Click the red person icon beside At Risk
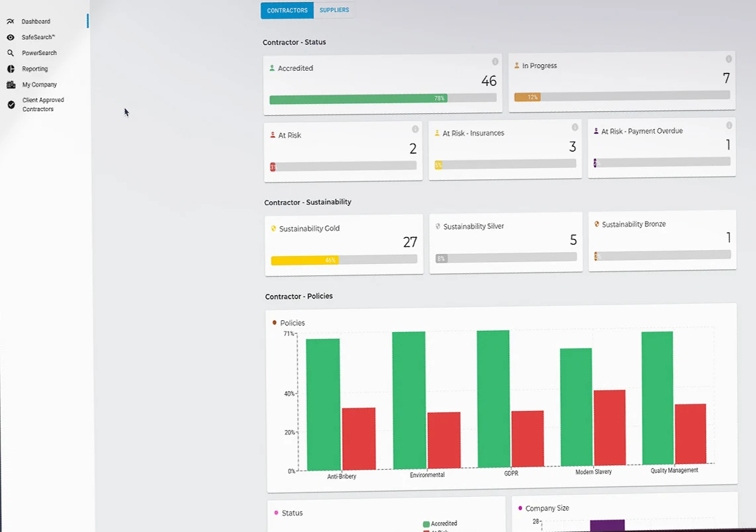Image resolution: width=756 pixels, height=532 pixels. [272, 135]
